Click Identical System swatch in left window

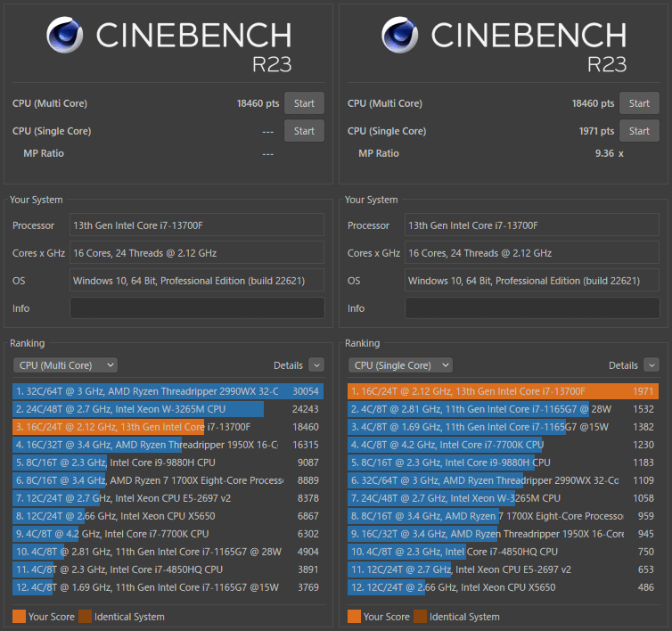click(86, 617)
